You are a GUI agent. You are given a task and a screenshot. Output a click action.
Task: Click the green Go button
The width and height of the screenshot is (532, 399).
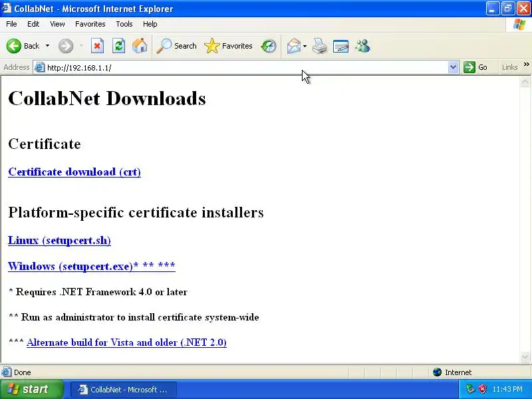pyautogui.click(x=475, y=67)
